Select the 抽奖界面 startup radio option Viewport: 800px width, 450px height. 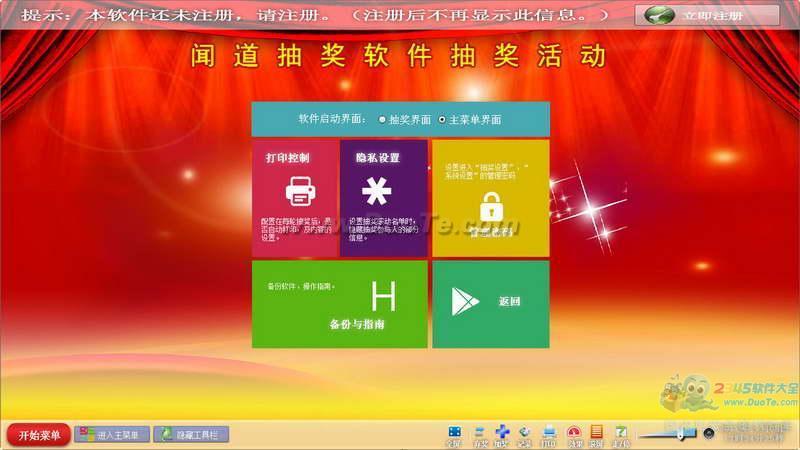pos(382,119)
